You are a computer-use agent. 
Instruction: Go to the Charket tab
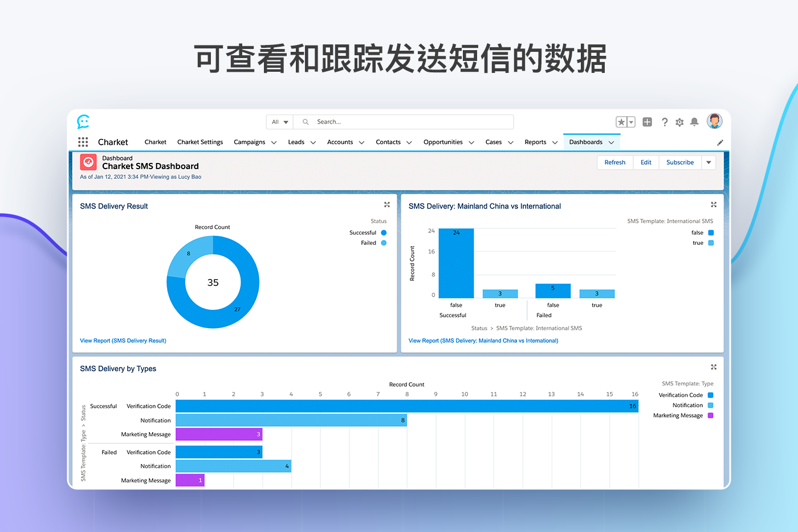point(155,142)
